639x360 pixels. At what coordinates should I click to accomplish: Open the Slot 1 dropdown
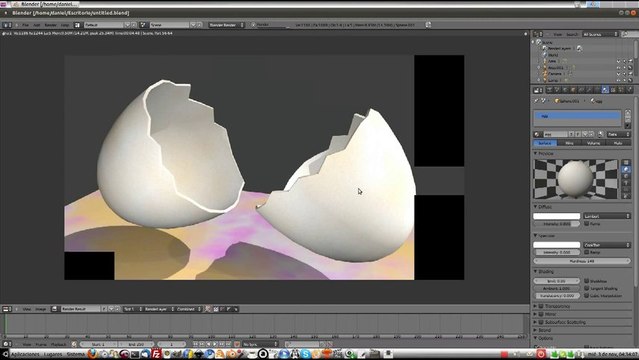click(133, 309)
